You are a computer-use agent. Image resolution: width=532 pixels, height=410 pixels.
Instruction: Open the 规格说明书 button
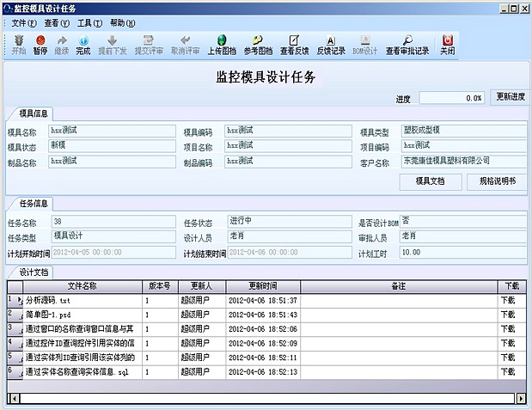tap(497, 181)
